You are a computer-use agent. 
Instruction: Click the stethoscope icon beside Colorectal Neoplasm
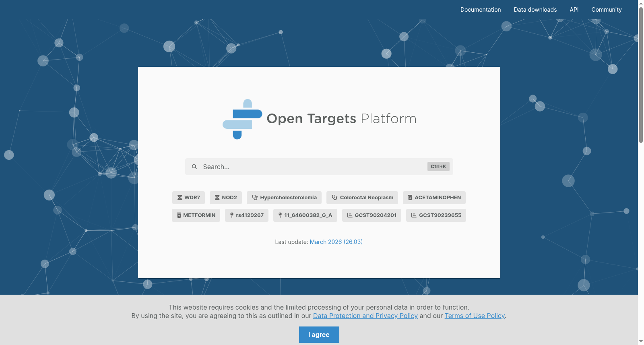click(334, 198)
